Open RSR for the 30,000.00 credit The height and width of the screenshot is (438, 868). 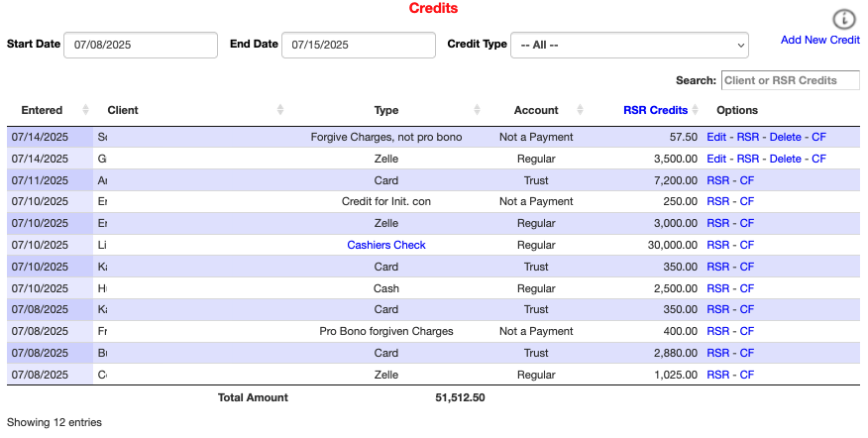(x=718, y=245)
